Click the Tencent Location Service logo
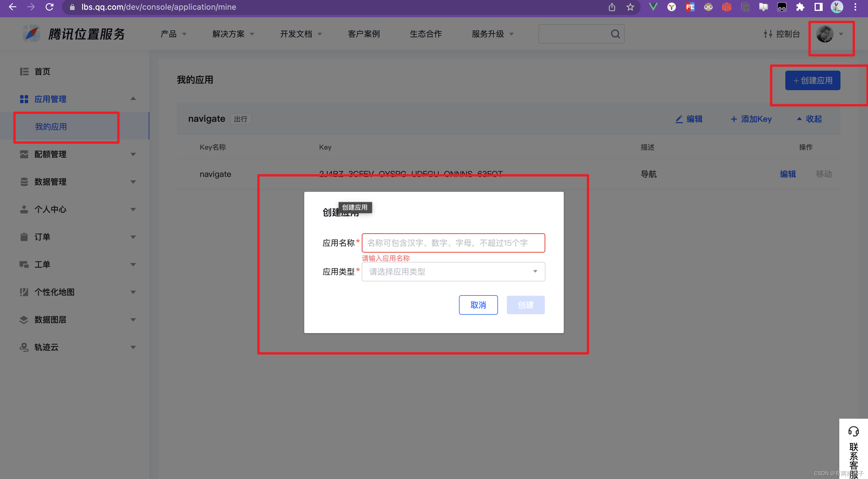This screenshot has width=868, height=479. pyautogui.click(x=32, y=34)
